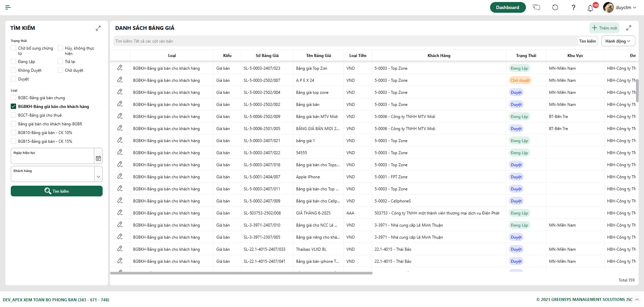
Task: Open the Hành động dropdown
Action: [x=618, y=41]
